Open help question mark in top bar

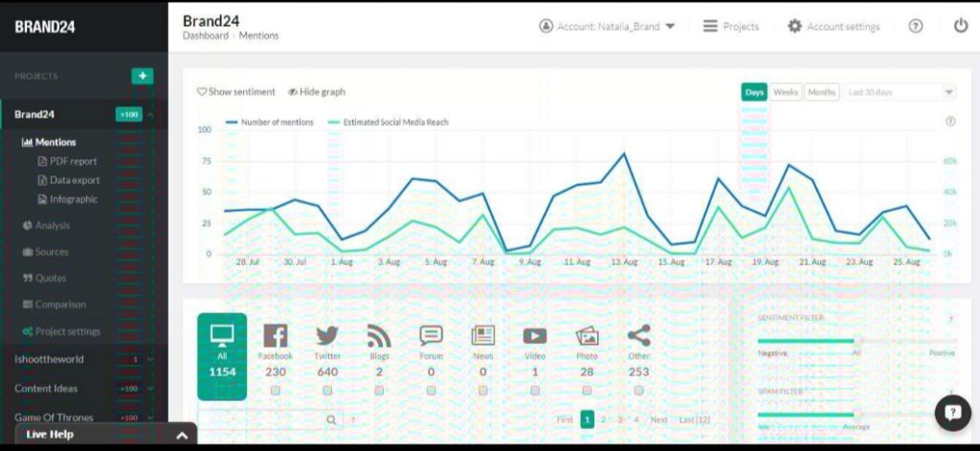(916, 26)
